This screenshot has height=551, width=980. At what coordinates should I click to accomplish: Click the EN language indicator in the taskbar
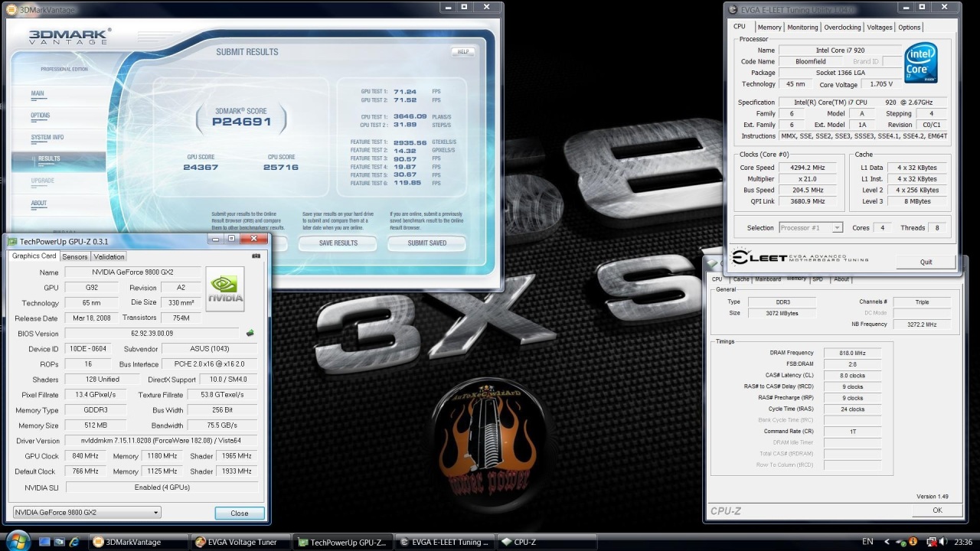tap(867, 542)
